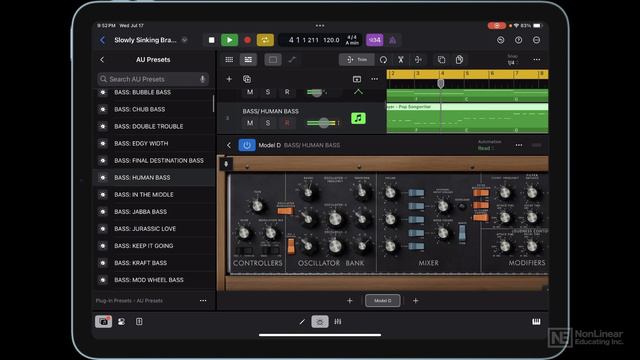The height and width of the screenshot is (360, 640).
Task: Toggle Model D plug-in power button
Action: tap(247, 145)
